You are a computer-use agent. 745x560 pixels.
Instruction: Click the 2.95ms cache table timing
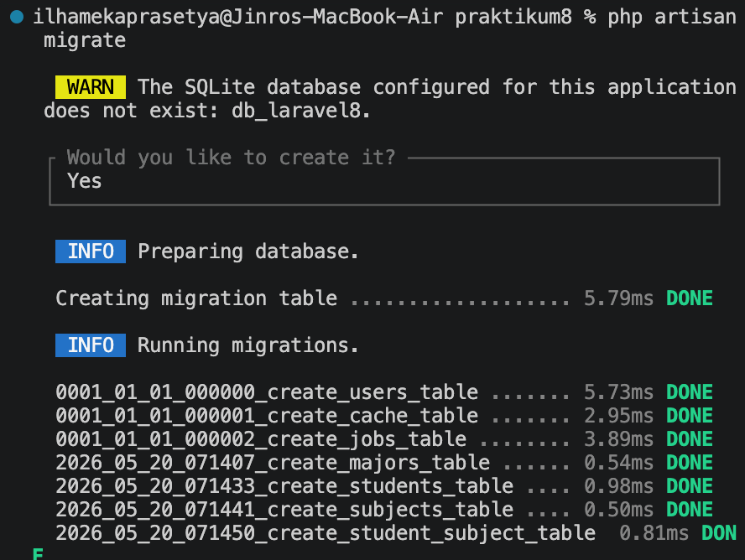(618, 416)
